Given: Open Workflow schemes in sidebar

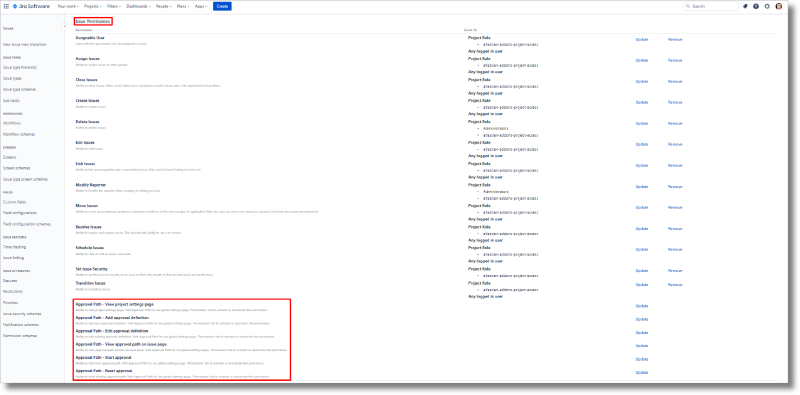Looking at the screenshot, I should 19,134.
